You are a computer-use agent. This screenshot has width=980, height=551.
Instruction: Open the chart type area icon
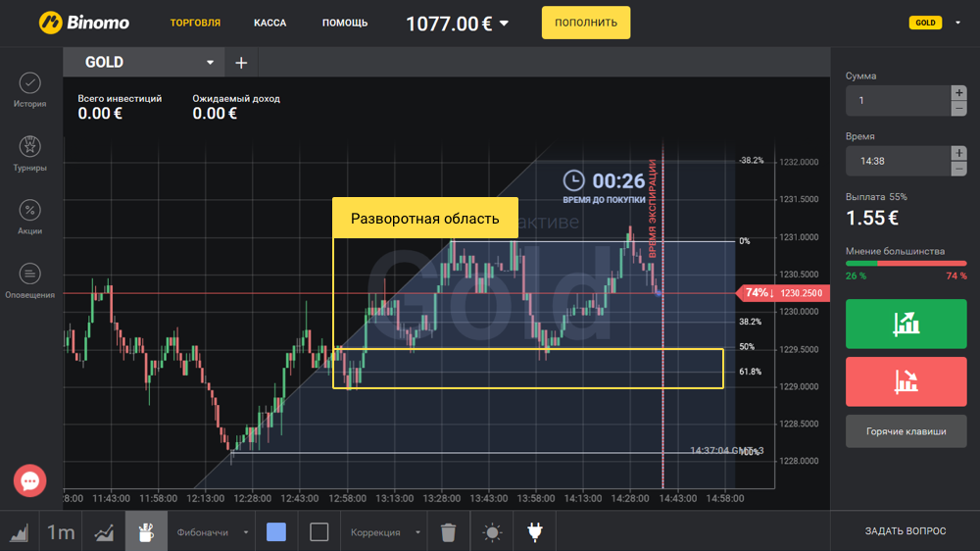(x=20, y=531)
